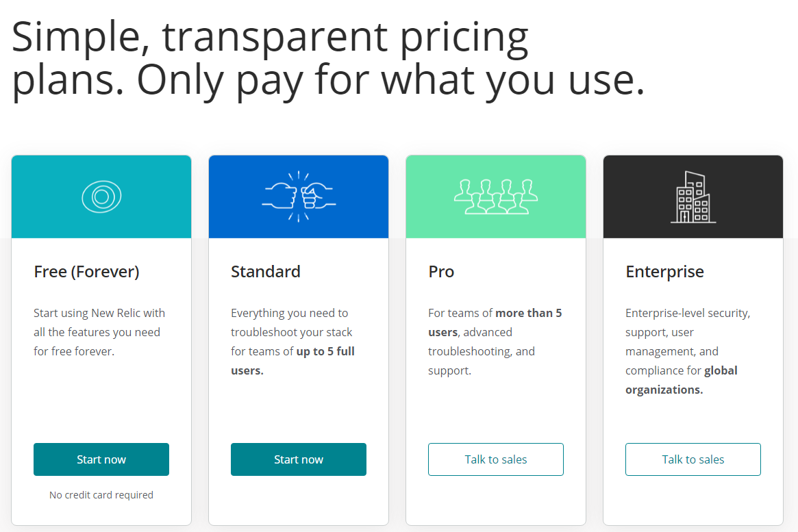Select the Enterprise plan heading
The image size is (798, 532).
click(664, 271)
